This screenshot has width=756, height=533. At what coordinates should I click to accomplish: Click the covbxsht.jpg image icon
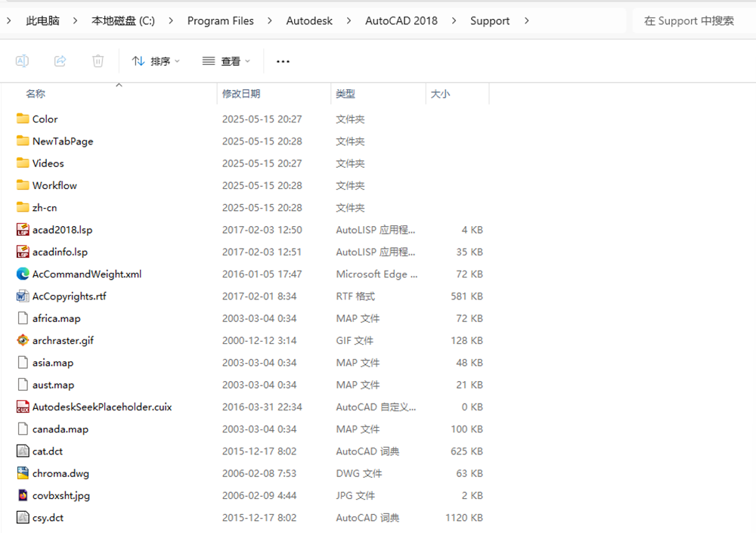point(23,495)
